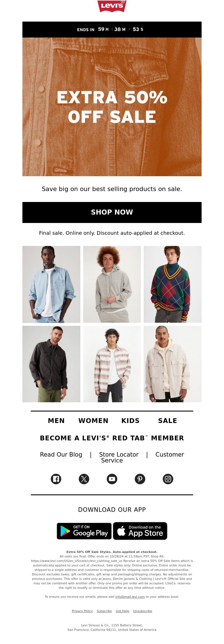224x644 pixels.
Task: Select the SALE category link
Action: tap(167, 421)
